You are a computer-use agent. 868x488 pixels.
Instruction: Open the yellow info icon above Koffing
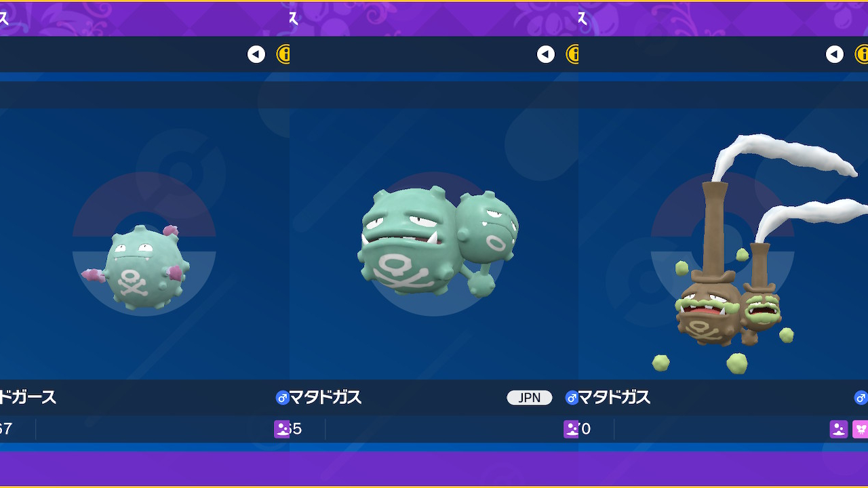(x=283, y=54)
